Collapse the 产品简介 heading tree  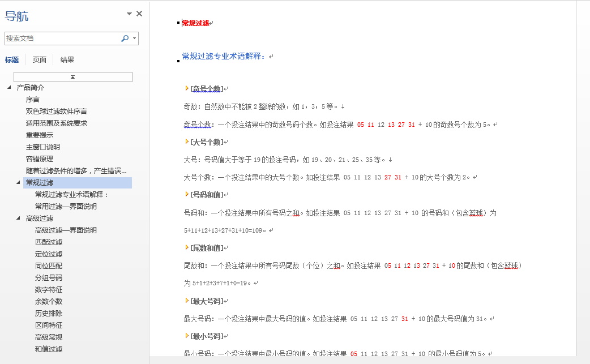click(9, 88)
